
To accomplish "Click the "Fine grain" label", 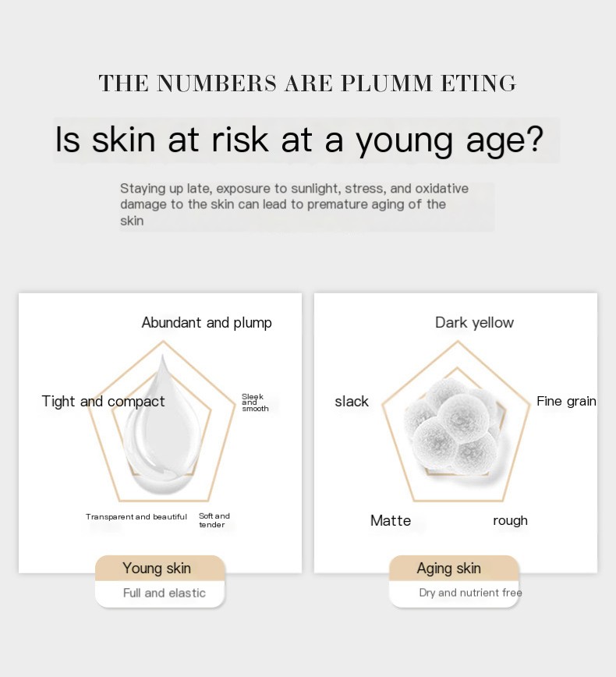I will [x=566, y=402].
